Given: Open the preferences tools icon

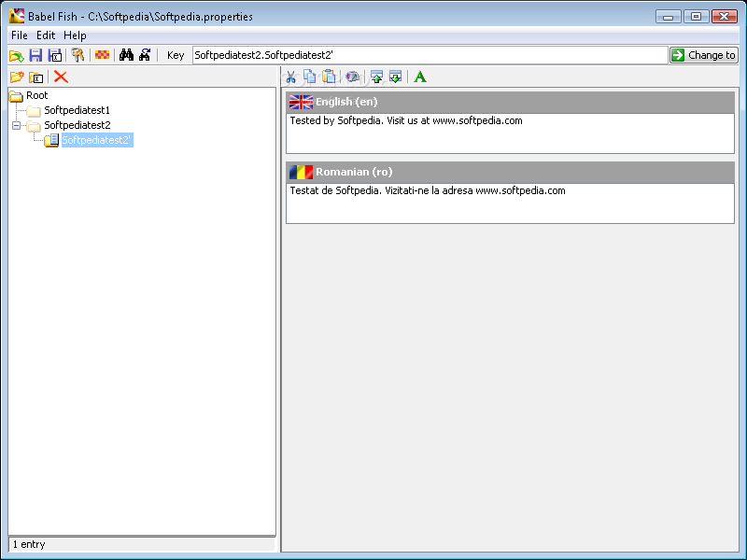Looking at the screenshot, I should [x=78, y=55].
